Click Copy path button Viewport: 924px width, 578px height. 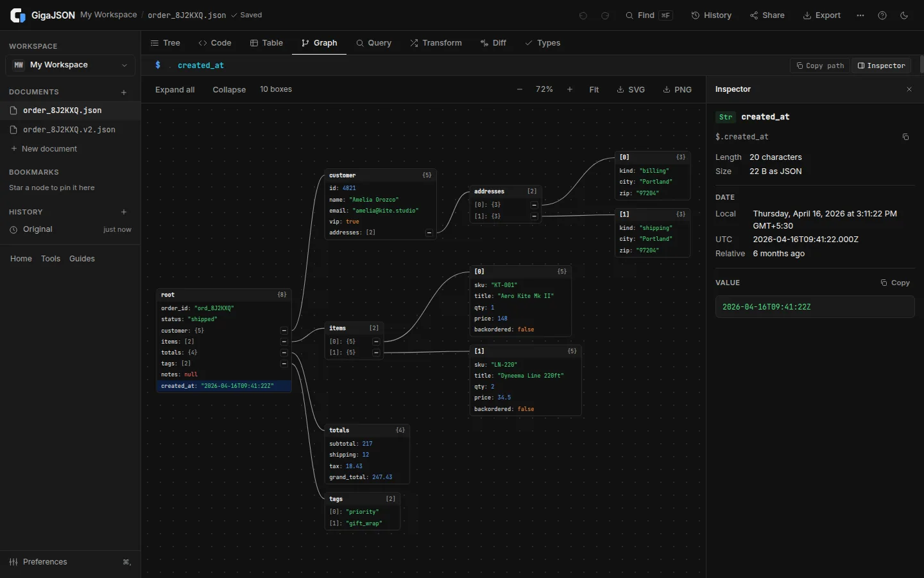click(x=820, y=66)
